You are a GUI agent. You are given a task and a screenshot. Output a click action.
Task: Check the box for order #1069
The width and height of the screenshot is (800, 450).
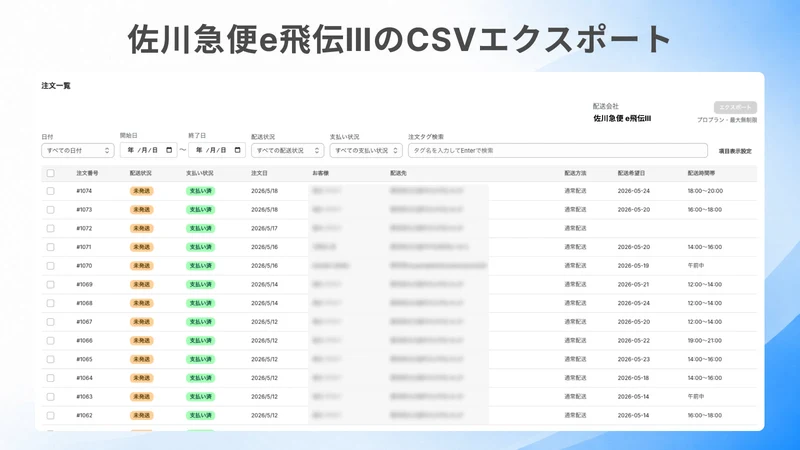pos(51,284)
